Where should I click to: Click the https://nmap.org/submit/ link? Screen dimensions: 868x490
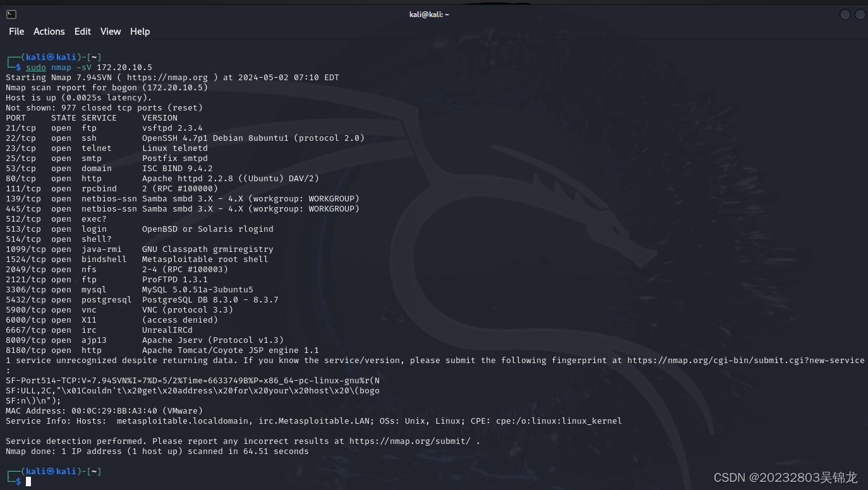410,441
